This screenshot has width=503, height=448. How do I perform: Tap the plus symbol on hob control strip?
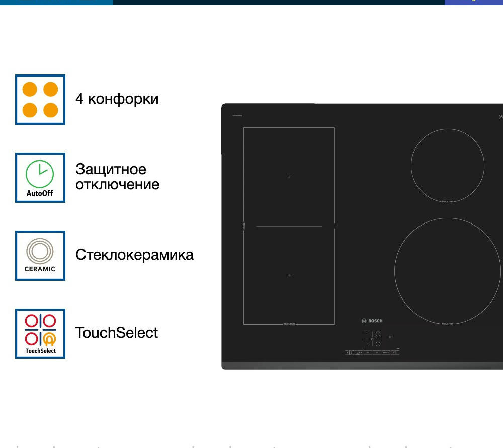[376, 353]
